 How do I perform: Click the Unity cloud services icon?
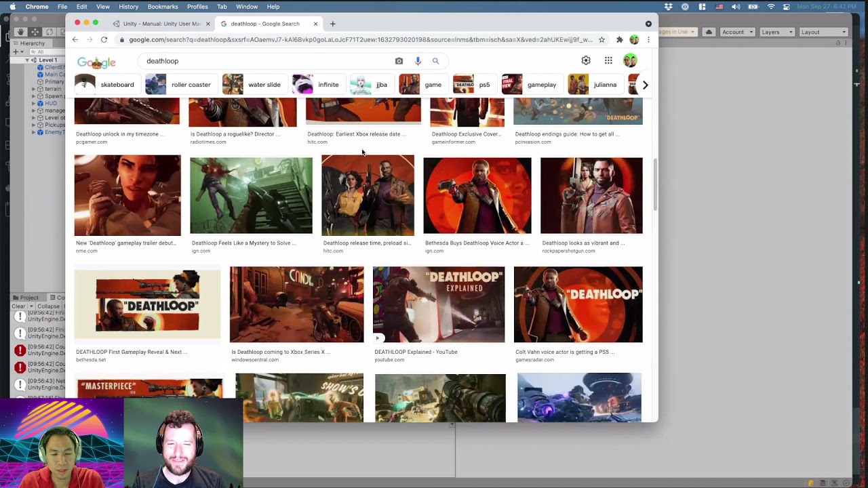tap(709, 32)
